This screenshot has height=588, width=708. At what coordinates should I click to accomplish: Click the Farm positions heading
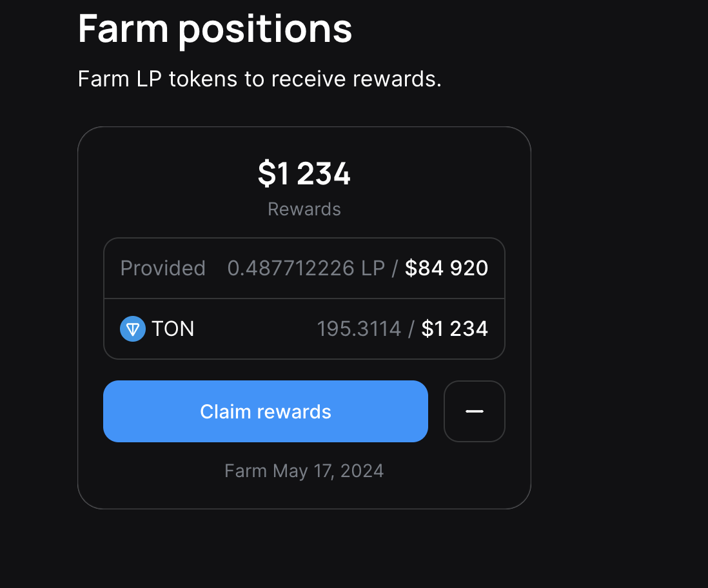215,28
